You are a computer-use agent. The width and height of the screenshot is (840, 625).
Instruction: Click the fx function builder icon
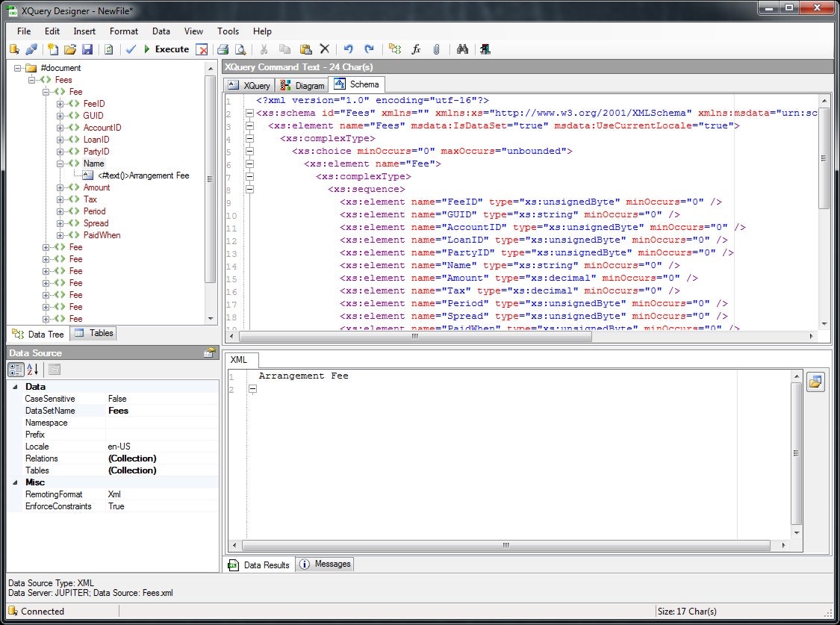point(416,49)
